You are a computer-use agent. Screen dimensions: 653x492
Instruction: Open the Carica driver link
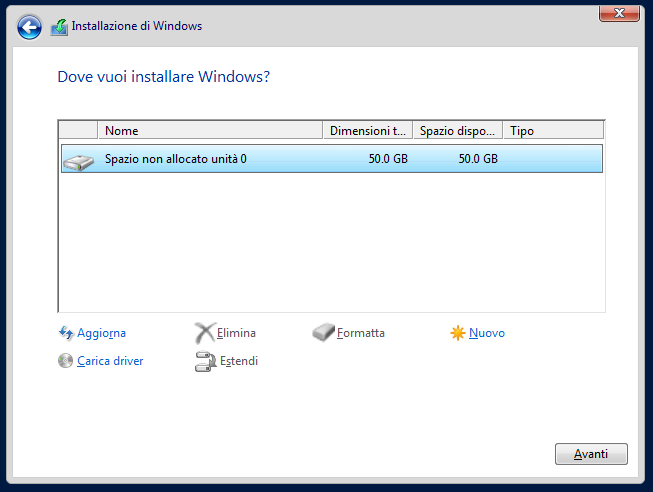tap(110, 361)
